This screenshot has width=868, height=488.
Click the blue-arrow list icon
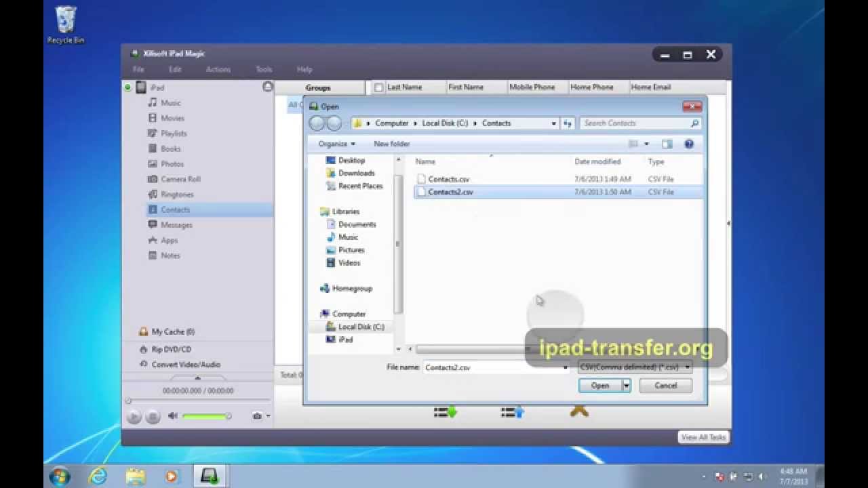[x=512, y=411]
